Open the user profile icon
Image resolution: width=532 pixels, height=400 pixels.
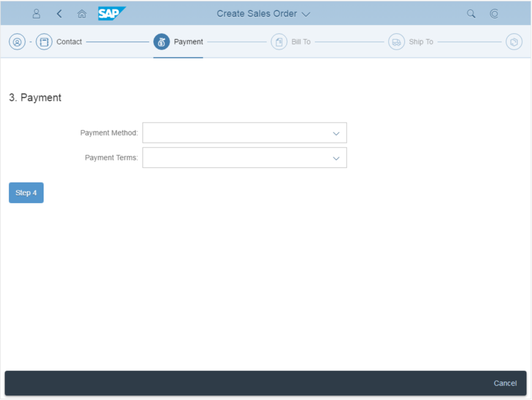point(36,14)
